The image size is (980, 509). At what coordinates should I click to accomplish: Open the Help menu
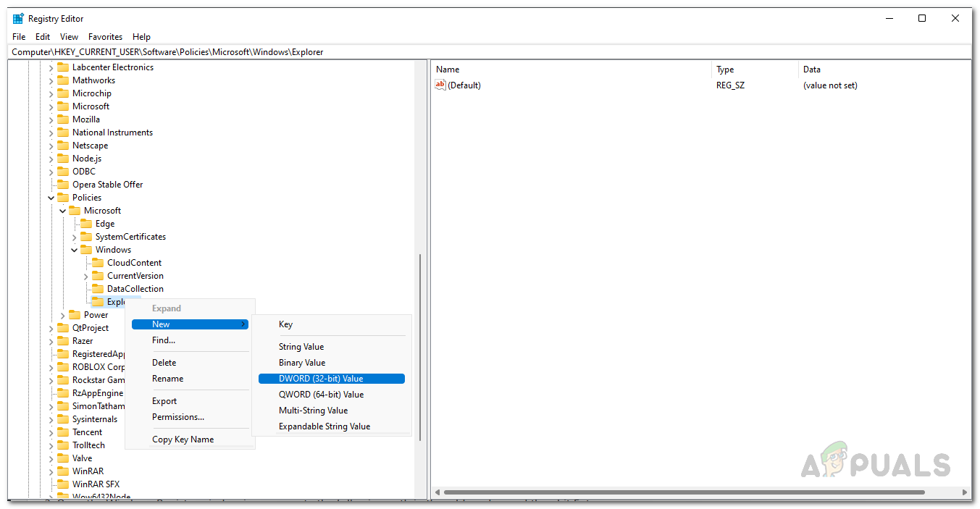(141, 37)
